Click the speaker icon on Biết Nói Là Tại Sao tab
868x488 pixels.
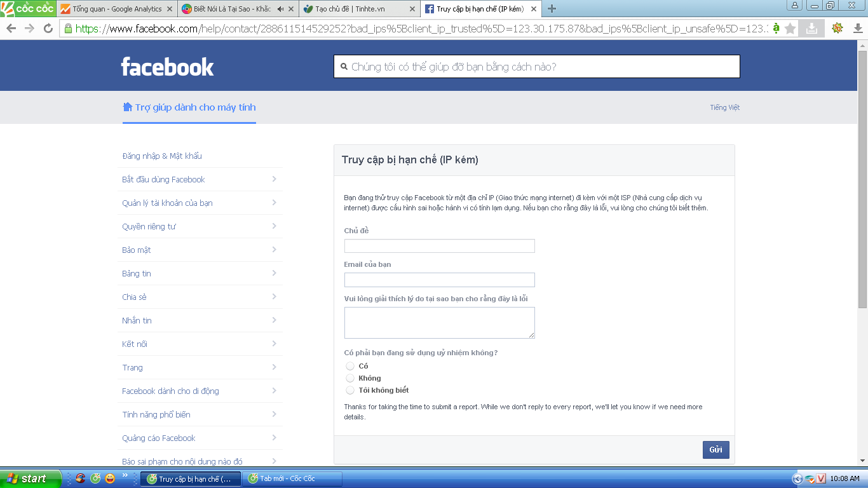point(280,9)
